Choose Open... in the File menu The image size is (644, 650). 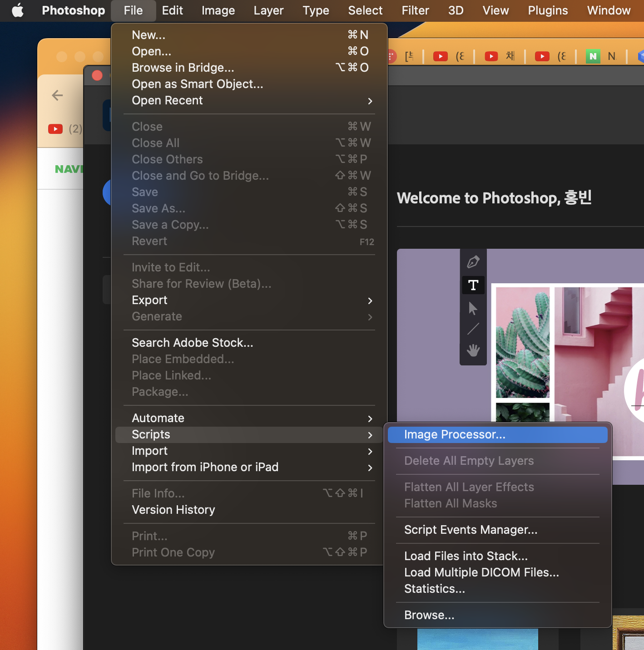click(x=249, y=51)
